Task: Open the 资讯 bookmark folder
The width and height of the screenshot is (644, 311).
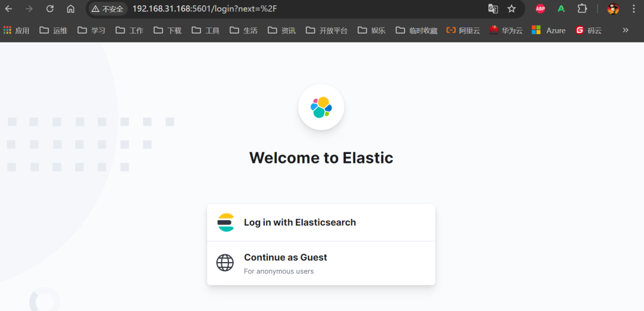Action: click(281, 30)
